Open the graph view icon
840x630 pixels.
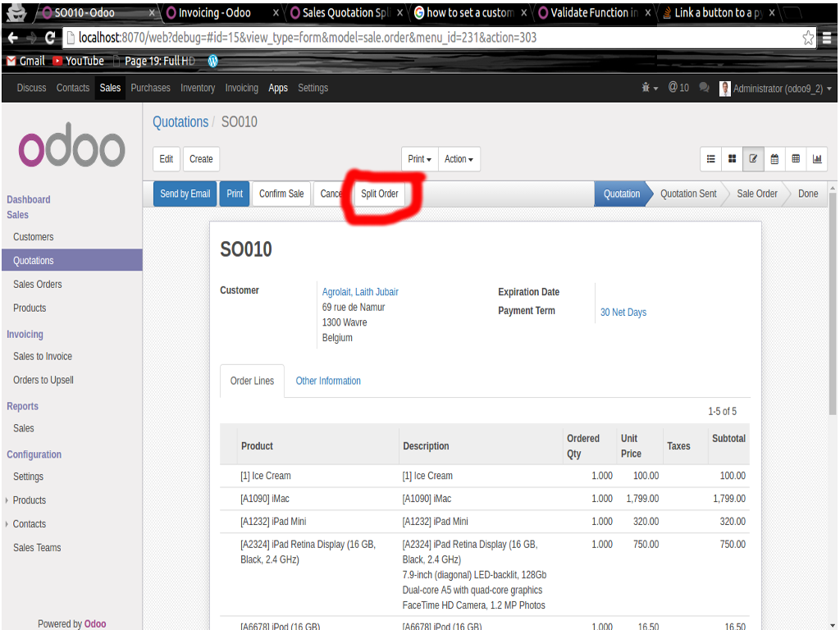pos(817,159)
